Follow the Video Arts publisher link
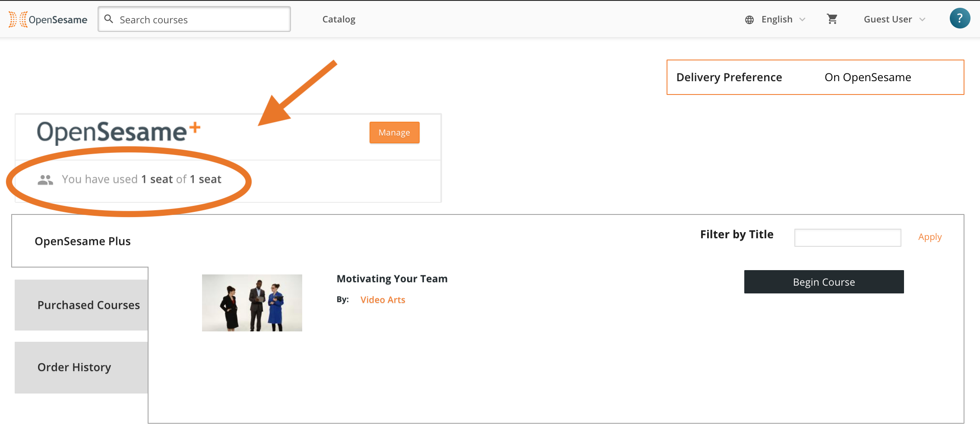980x441 pixels. [x=383, y=300]
